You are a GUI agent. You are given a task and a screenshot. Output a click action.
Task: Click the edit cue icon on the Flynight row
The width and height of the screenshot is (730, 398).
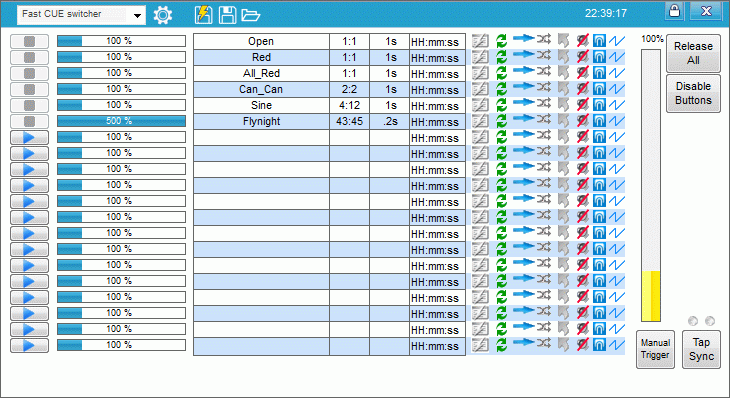[480, 121]
